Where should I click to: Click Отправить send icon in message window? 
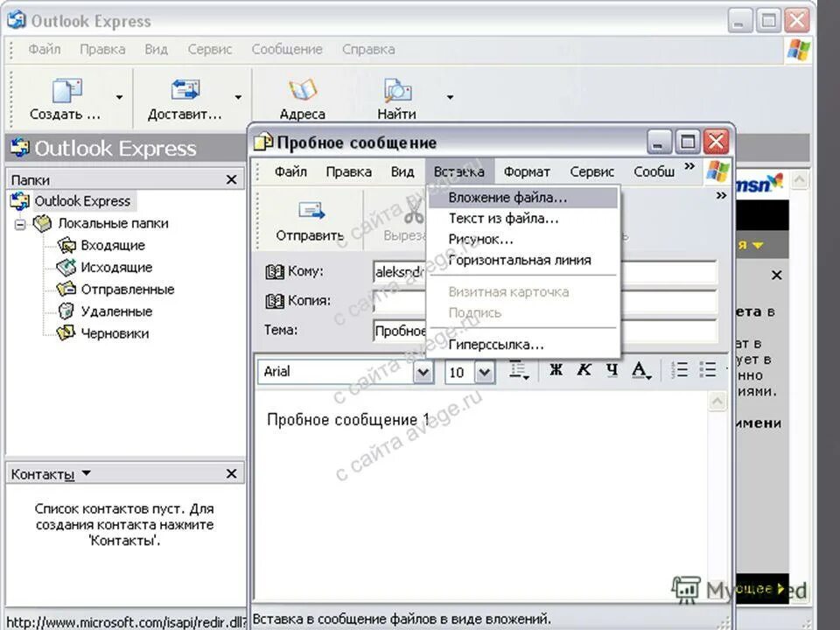pos(311,212)
